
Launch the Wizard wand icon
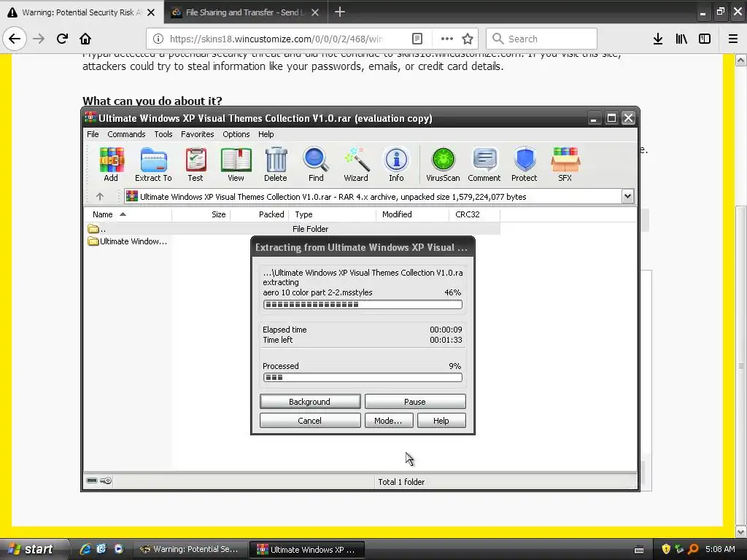click(356, 164)
